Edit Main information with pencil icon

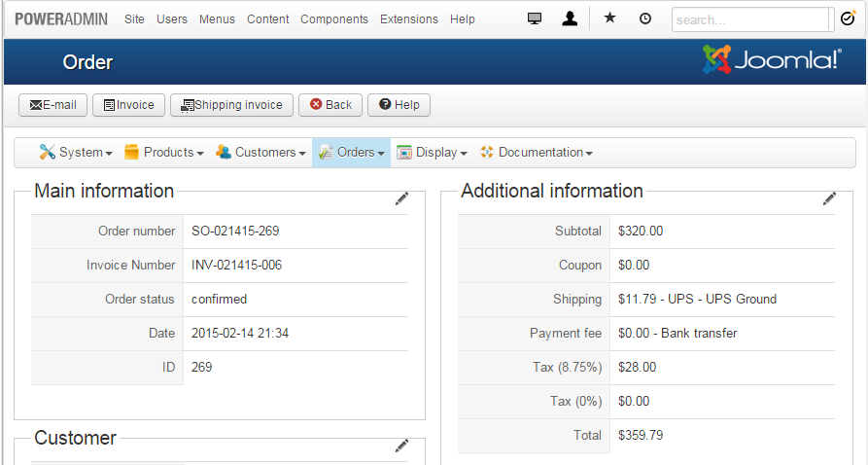click(401, 198)
